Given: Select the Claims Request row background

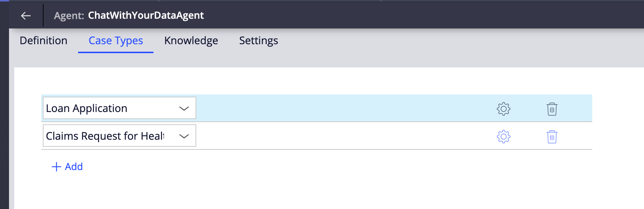Looking at the screenshot, I should click(338, 136).
